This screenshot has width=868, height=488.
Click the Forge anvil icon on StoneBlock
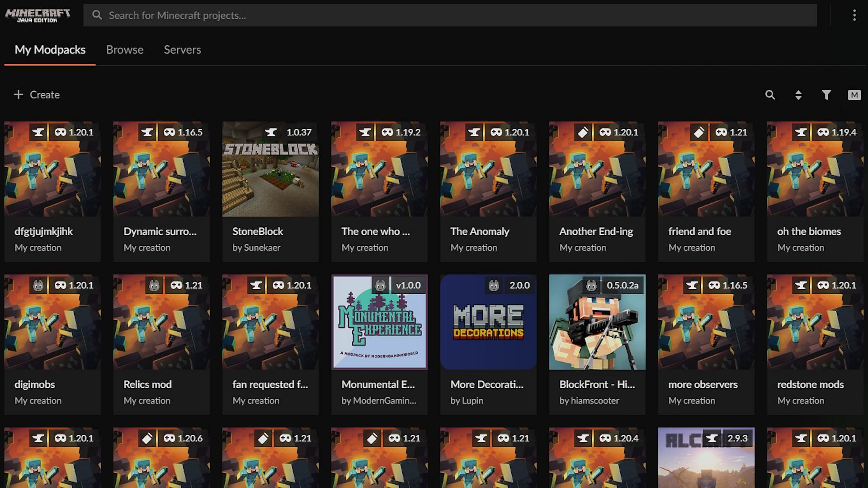point(271,132)
